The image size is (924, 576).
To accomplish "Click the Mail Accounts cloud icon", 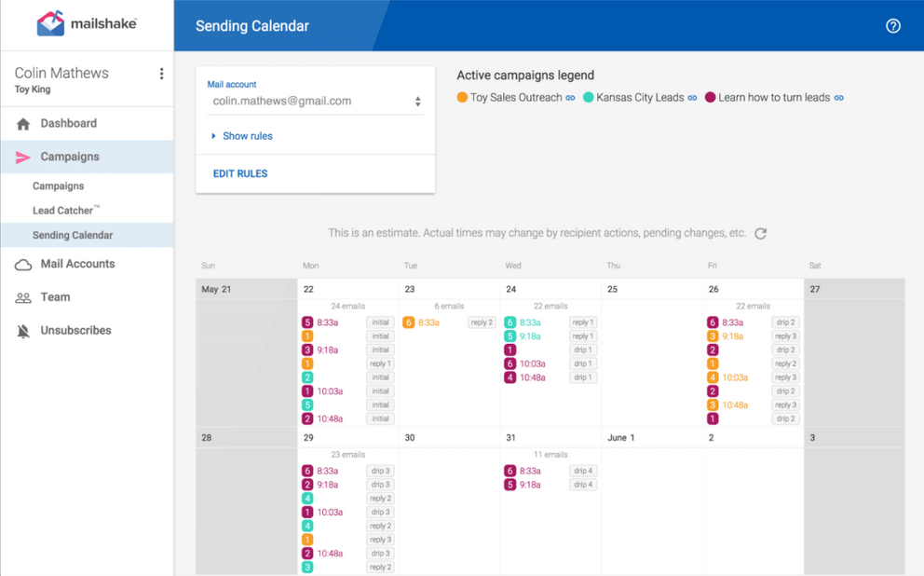I will point(23,265).
